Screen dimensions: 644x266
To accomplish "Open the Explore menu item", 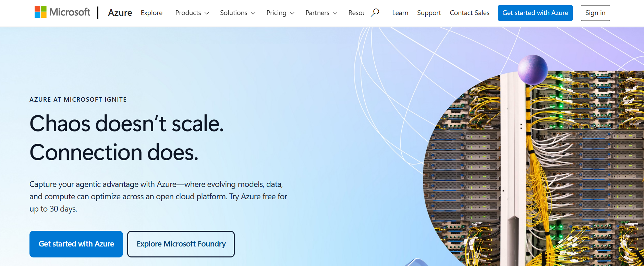I will click(151, 13).
